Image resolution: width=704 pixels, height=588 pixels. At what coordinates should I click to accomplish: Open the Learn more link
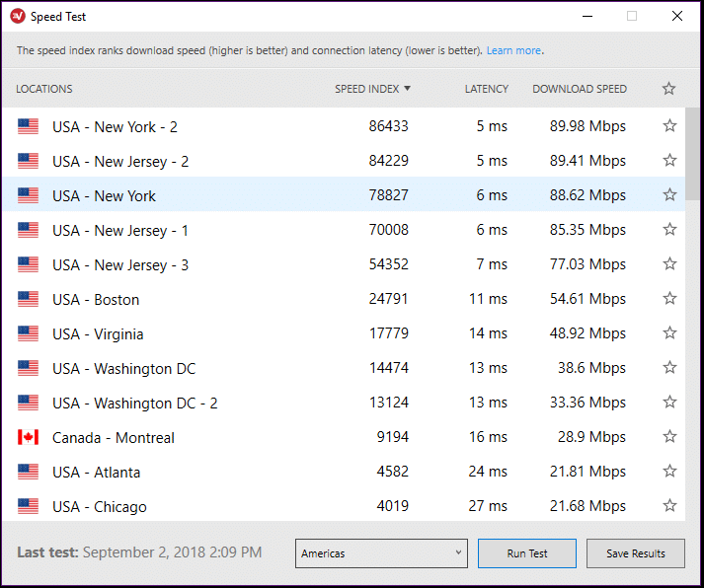pos(513,50)
